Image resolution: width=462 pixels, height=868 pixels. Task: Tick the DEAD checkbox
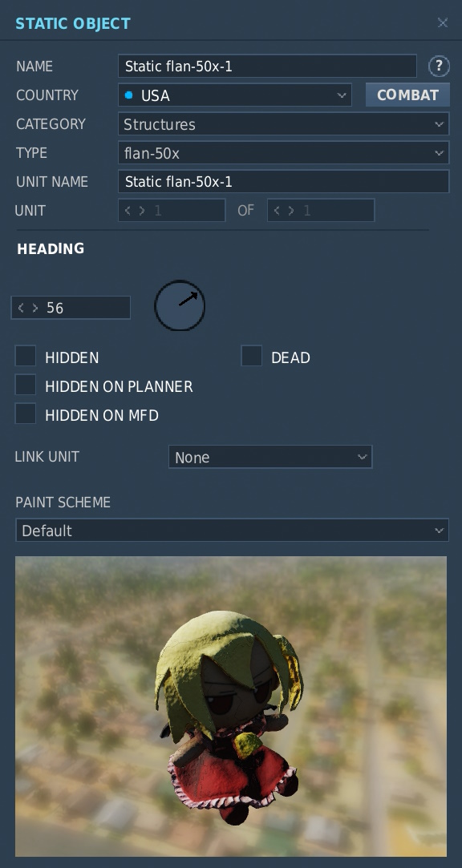coord(252,356)
